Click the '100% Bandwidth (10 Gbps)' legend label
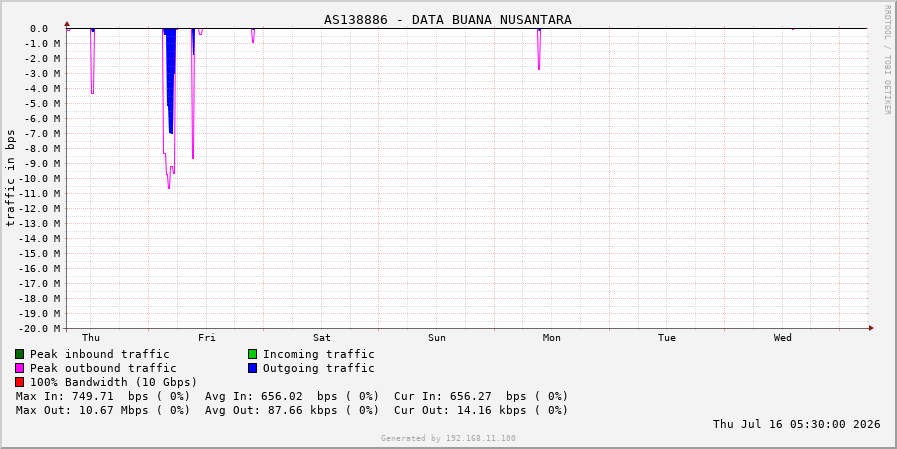 coord(113,382)
